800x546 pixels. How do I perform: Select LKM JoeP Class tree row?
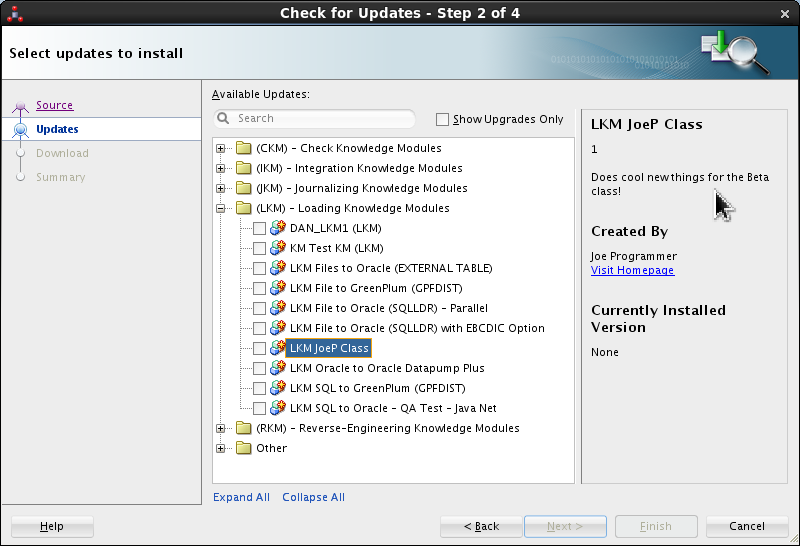click(x=329, y=348)
